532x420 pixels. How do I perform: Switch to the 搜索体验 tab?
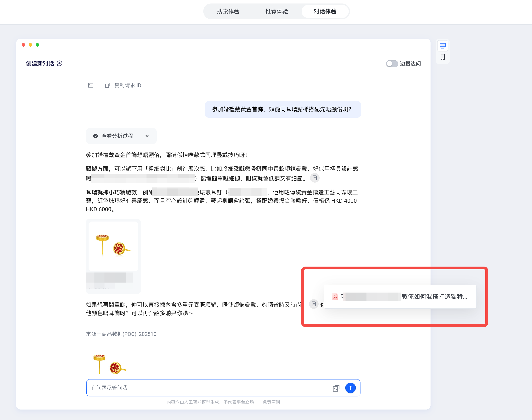click(x=228, y=11)
